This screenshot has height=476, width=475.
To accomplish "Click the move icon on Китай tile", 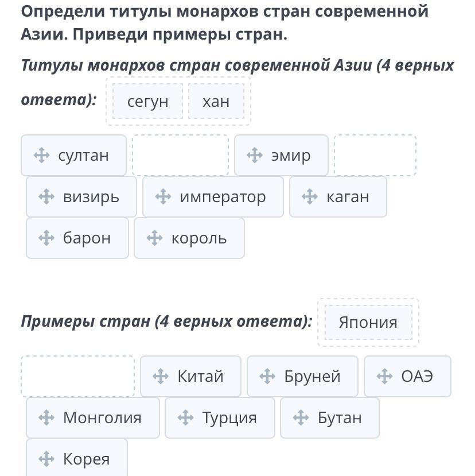I will (x=161, y=377).
